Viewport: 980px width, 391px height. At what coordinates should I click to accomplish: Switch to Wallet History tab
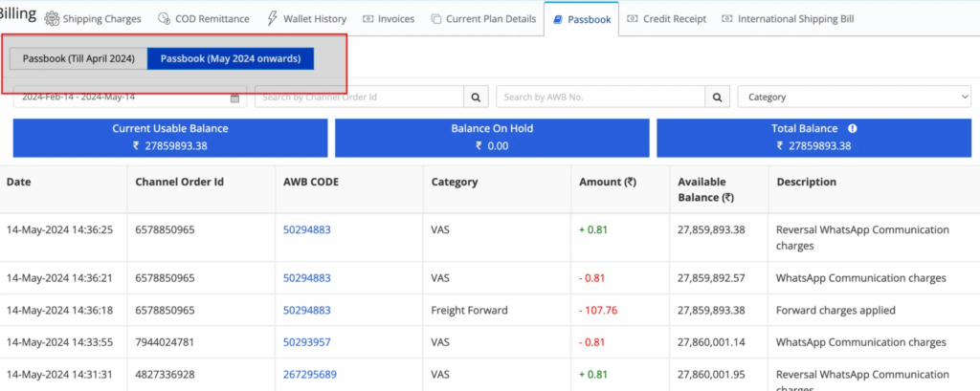(307, 19)
